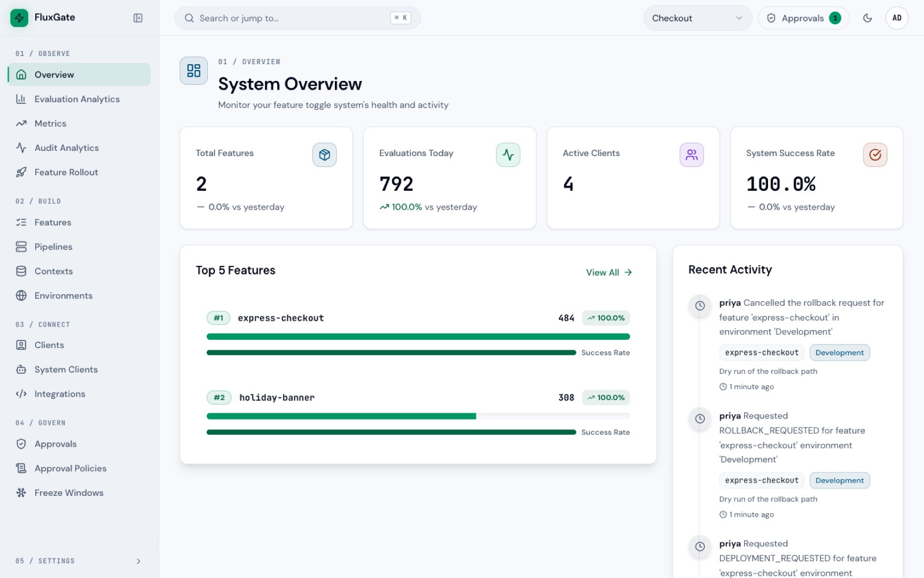Viewport: 924px width, 578px height.
Task: Click the Clients icon under Connect
Action: coord(21,345)
